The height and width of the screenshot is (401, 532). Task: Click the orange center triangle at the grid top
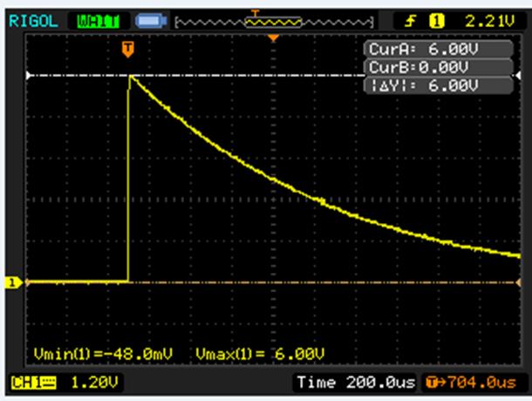(x=274, y=39)
